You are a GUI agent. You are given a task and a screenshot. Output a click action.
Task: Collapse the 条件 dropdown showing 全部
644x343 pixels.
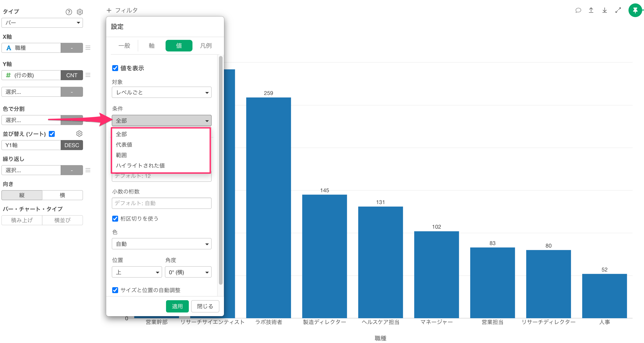point(161,120)
